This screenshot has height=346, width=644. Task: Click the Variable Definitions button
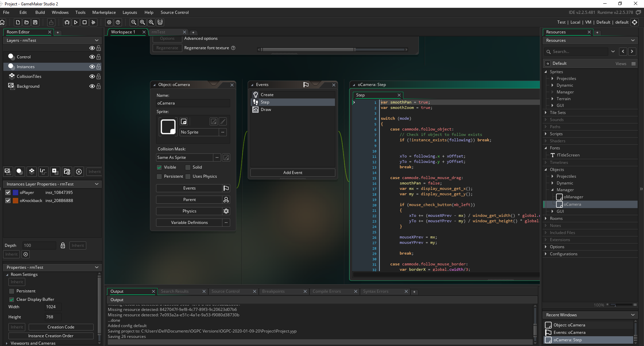(x=189, y=223)
